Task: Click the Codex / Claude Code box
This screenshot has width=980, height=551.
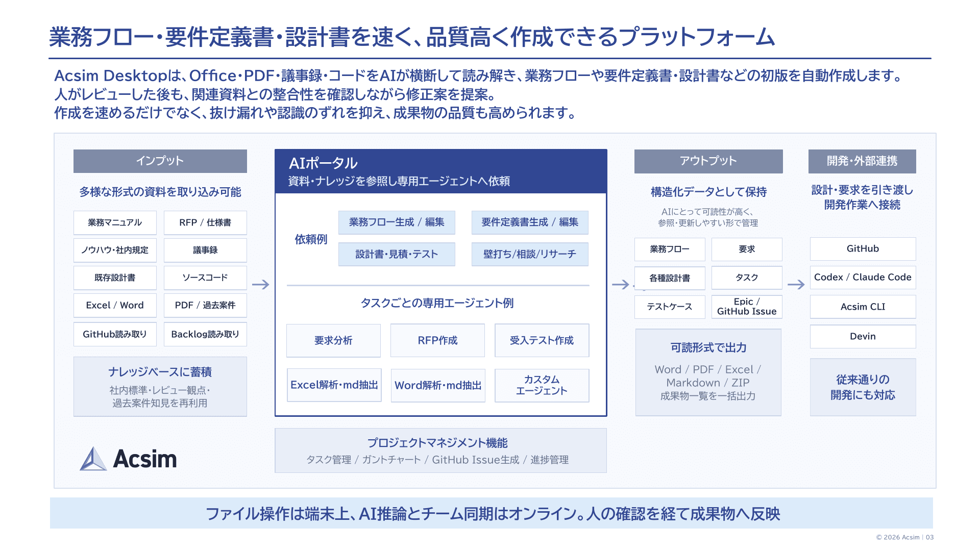Action: click(x=863, y=278)
